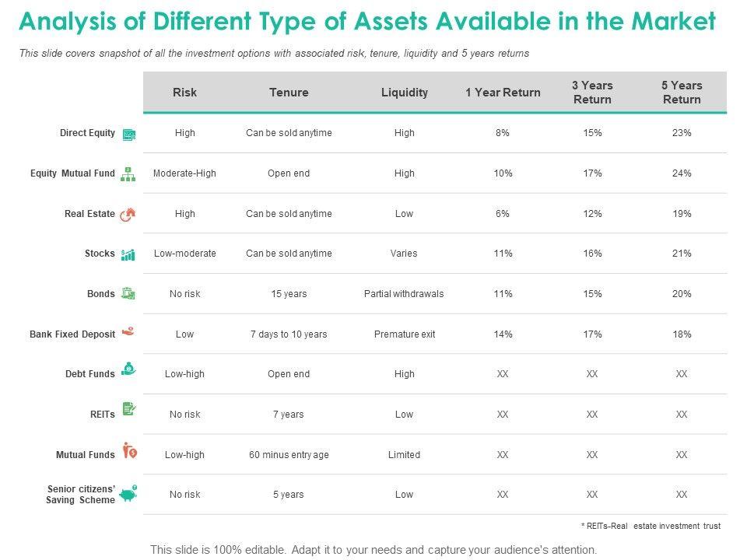Click the 5 Years Return header
Screen dimensions: 747x560
pos(682,93)
